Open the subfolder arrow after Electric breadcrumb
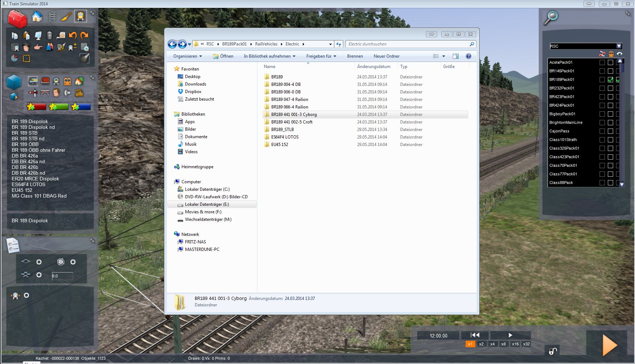 pos(303,44)
